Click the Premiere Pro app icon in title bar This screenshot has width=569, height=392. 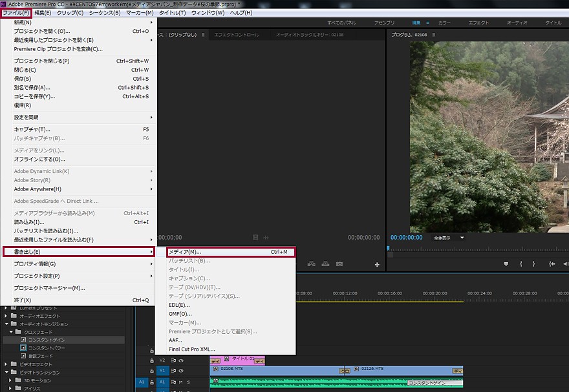pyautogui.click(x=3, y=4)
